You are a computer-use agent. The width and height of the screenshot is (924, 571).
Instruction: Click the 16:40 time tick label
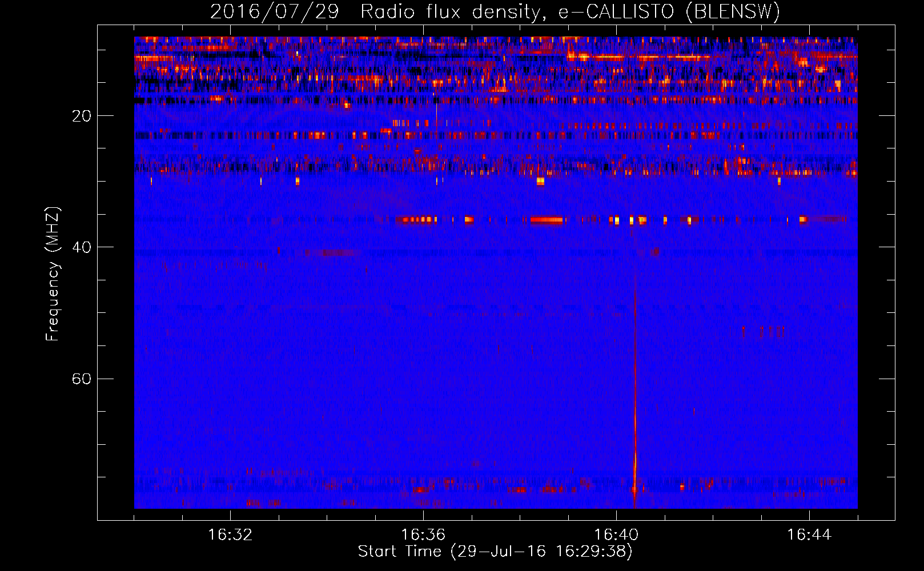(x=616, y=535)
